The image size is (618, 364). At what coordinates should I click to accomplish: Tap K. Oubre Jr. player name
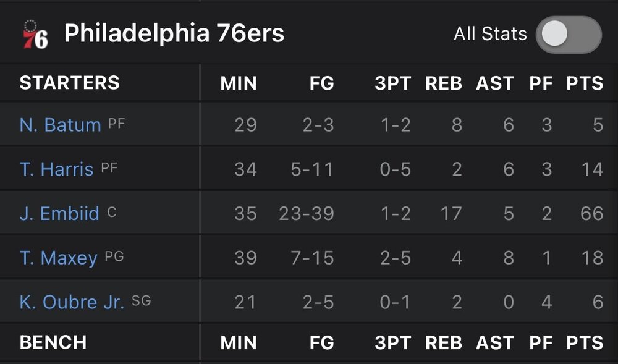[x=72, y=302]
